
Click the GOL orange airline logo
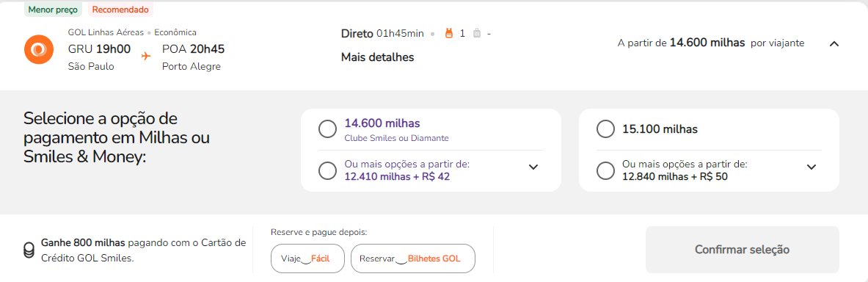(39, 49)
